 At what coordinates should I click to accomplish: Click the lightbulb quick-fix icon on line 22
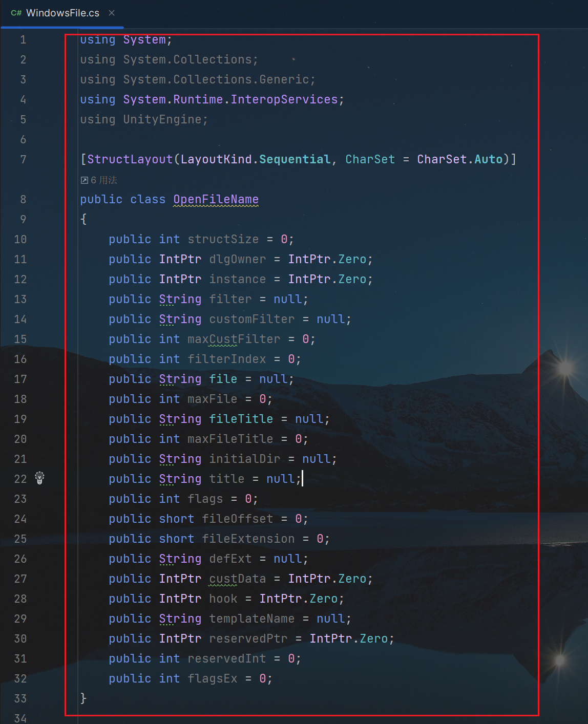click(x=40, y=478)
